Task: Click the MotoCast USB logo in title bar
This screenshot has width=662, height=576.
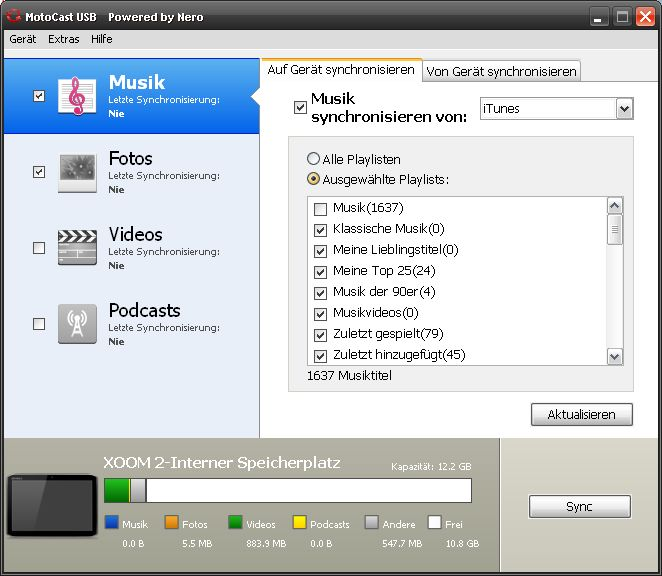Action: [14, 16]
